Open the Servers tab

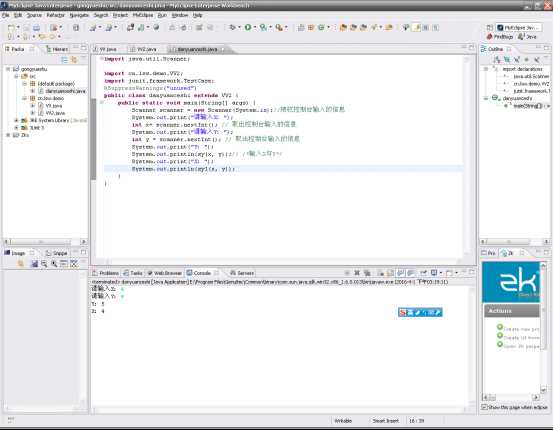242,273
